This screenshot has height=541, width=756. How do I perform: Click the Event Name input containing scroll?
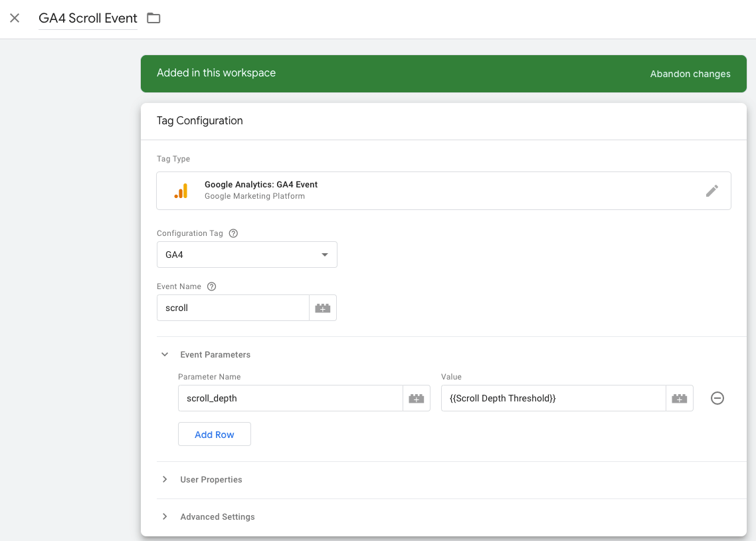[233, 308]
